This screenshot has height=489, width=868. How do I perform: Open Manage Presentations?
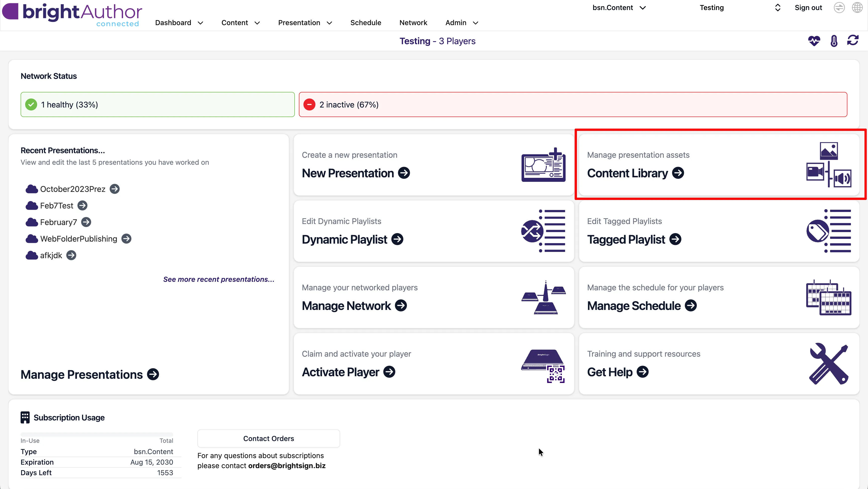90,374
